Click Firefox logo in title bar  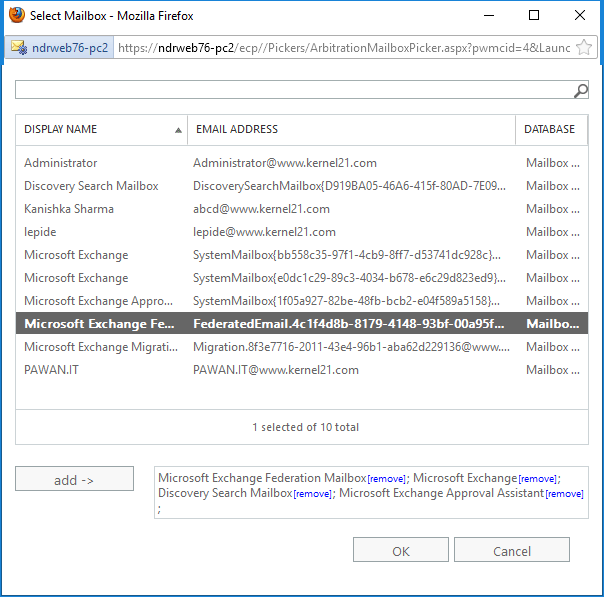[x=17, y=15]
